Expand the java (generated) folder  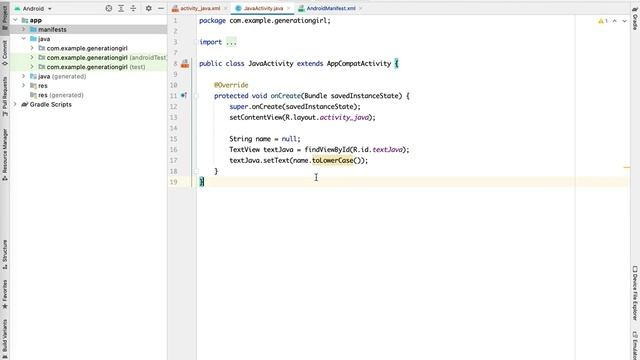coord(24,76)
